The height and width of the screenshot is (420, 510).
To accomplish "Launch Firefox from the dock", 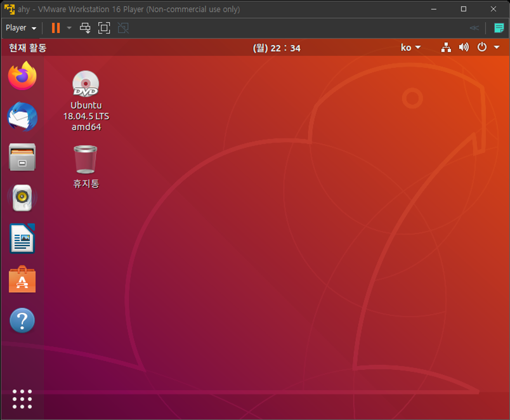I will (x=22, y=75).
